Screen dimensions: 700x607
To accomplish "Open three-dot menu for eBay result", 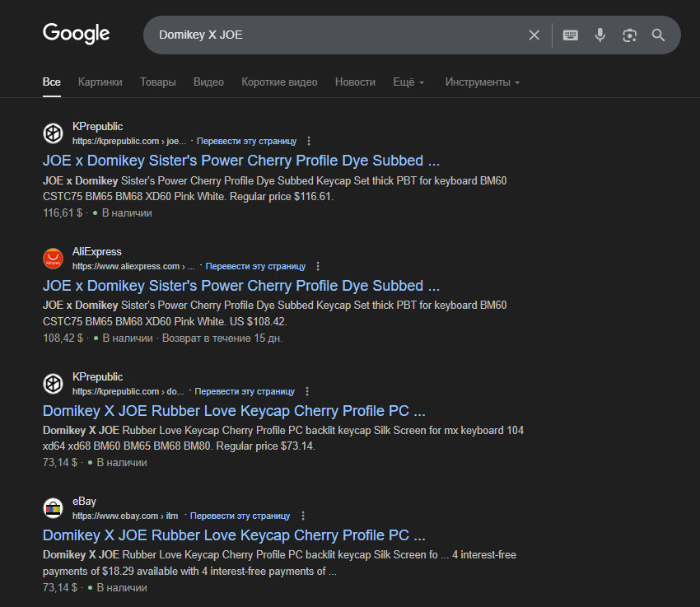I will pyautogui.click(x=303, y=516).
